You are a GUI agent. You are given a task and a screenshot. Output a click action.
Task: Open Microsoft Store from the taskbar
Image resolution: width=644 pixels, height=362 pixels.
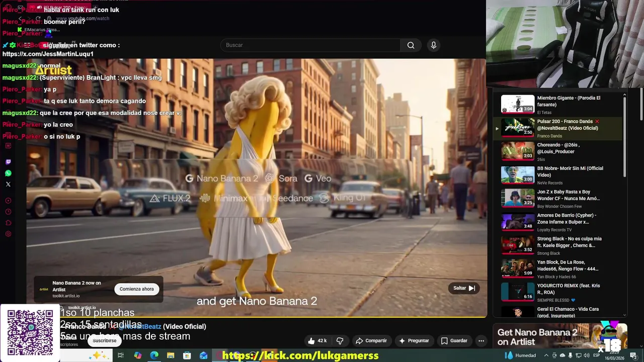pyautogui.click(x=187, y=355)
